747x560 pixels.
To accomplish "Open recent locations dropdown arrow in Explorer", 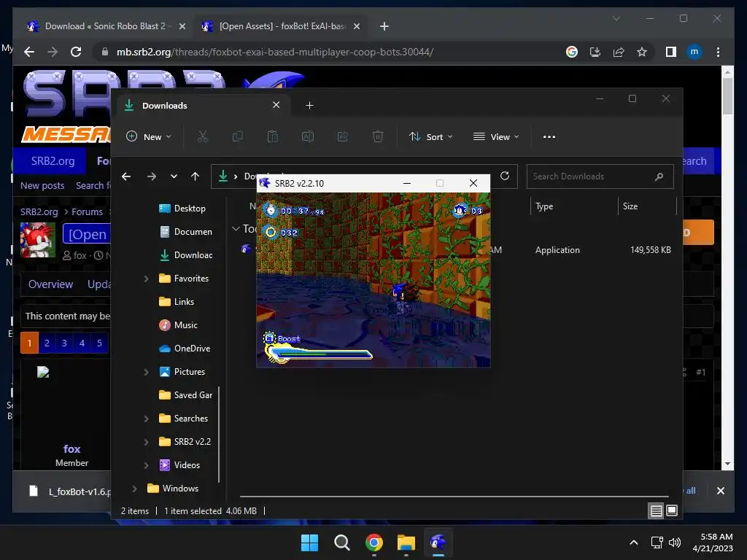I will (x=174, y=176).
